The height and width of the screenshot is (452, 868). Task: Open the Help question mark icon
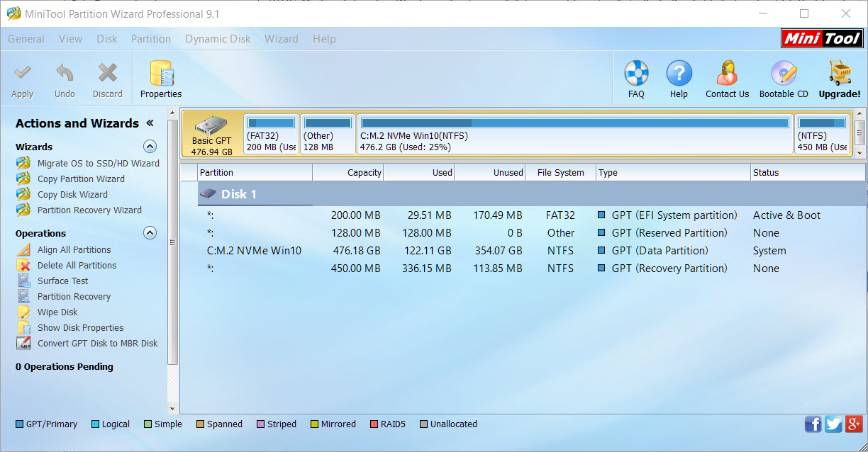point(679,73)
